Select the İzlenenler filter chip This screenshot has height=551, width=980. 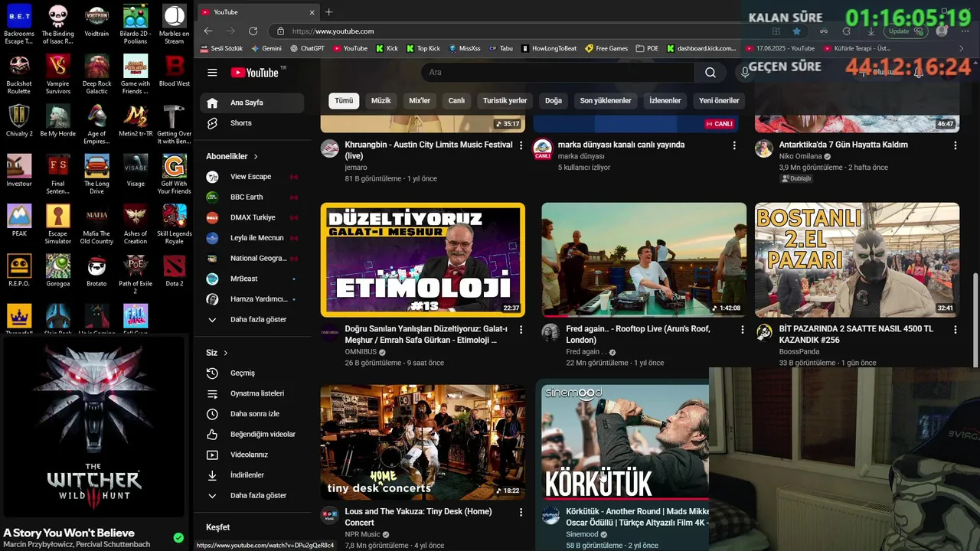(665, 101)
